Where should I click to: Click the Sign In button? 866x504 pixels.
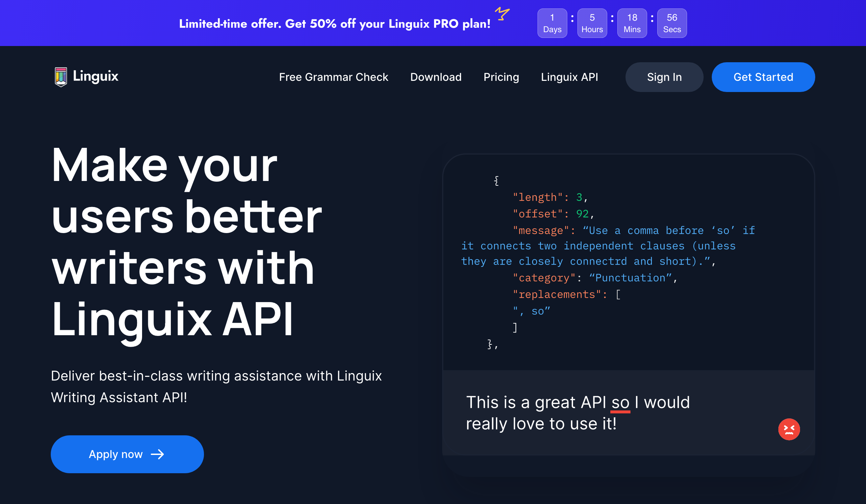pyautogui.click(x=664, y=77)
